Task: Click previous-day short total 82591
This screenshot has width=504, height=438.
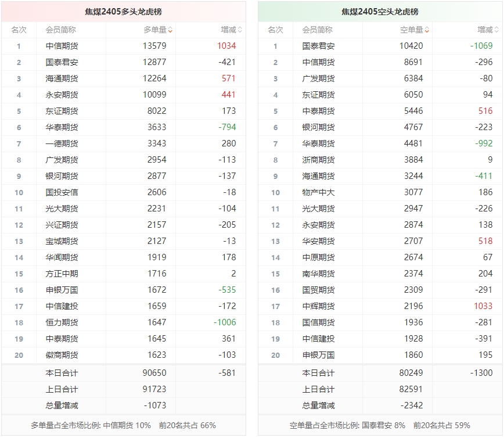Action: point(411,389)
